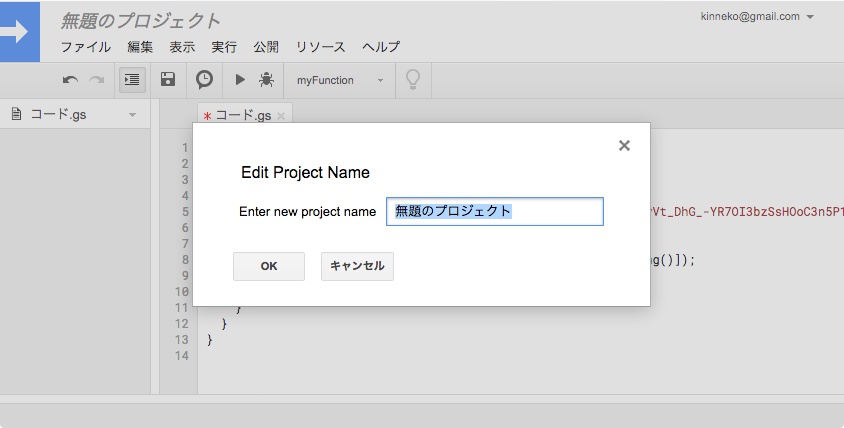Click the save floppy disk icon
Image resolution: width=844 pixels, height=428 pixels.
(x=168, y=80)
